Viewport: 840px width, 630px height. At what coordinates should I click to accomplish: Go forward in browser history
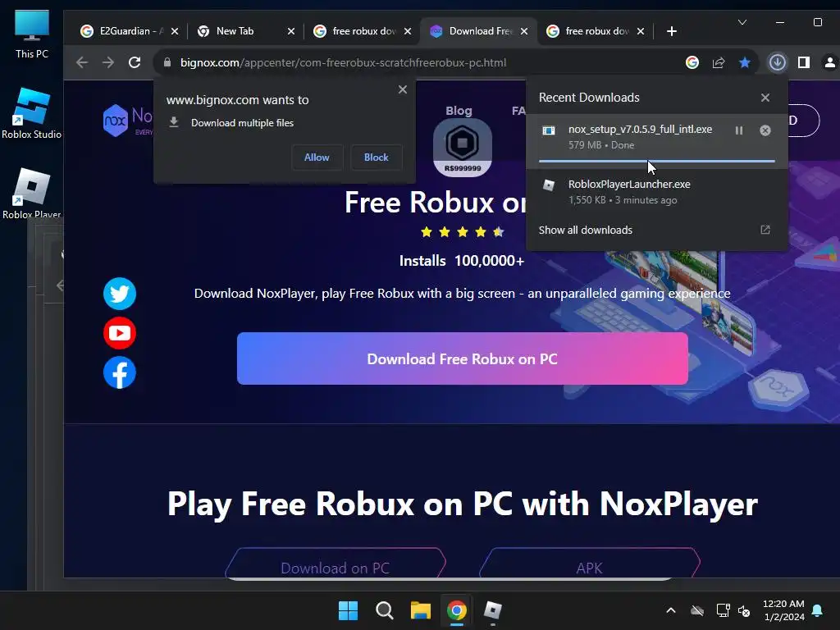[x=107, y=62]
